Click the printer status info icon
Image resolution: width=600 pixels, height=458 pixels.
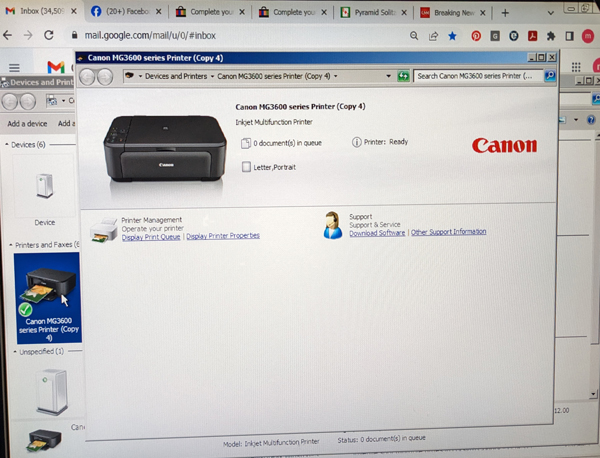356,142
